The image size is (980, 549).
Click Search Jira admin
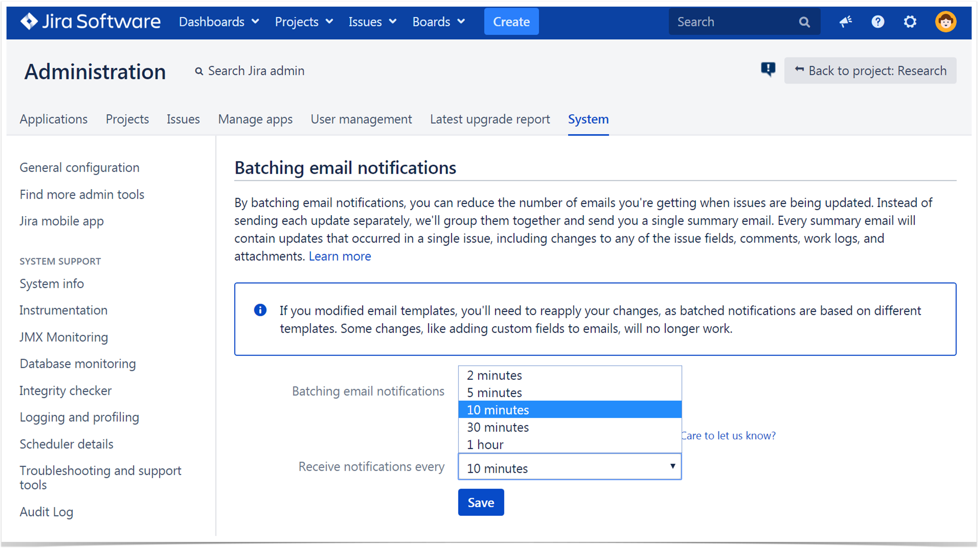[x=249, y=71]
